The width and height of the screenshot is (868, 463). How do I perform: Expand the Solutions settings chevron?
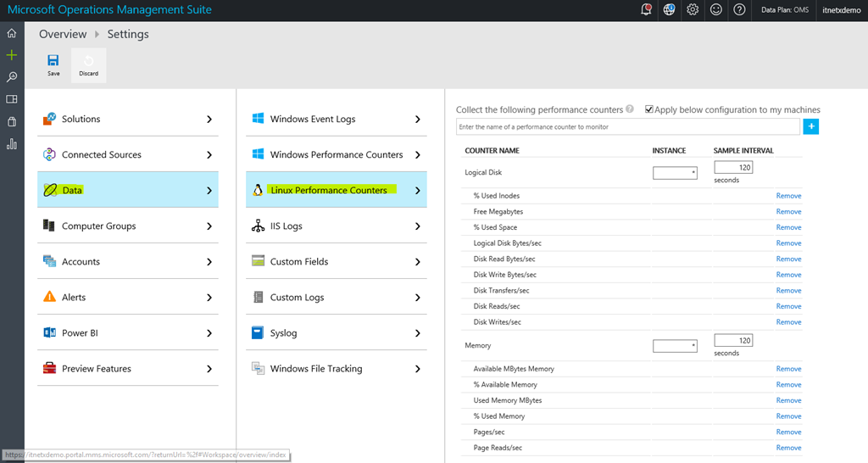click(x=209, y=120)
